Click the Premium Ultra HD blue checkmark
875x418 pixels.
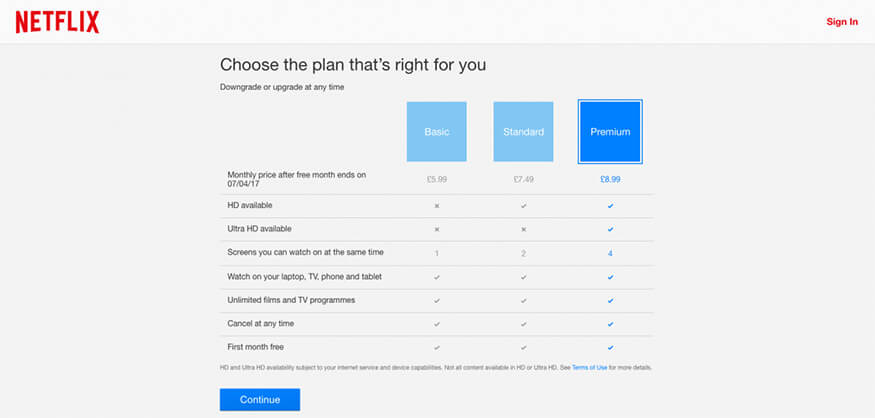coord(610,229)
